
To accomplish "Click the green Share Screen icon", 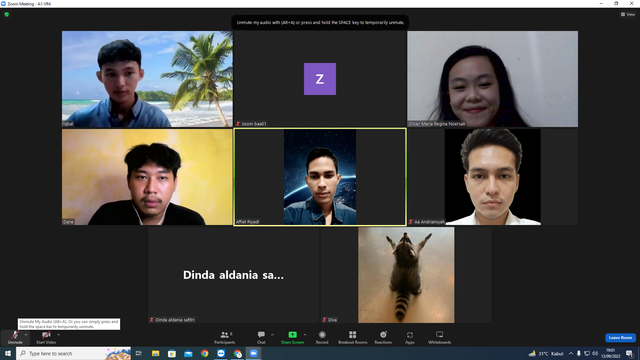I will tap(292, 335).
